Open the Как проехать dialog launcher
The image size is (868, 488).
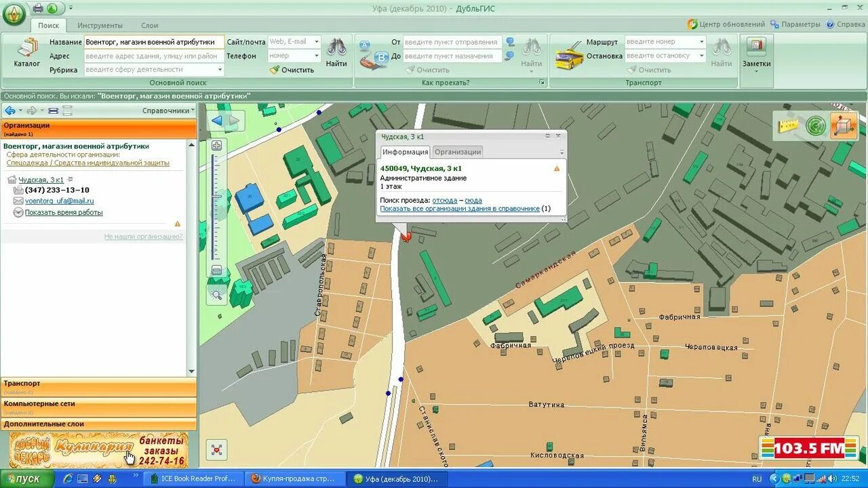coord(542,83)
